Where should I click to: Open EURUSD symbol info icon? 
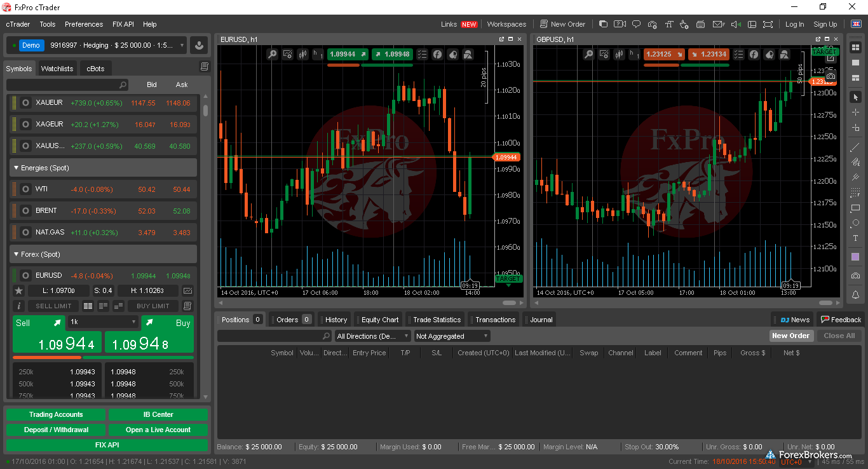click(18, 306)
